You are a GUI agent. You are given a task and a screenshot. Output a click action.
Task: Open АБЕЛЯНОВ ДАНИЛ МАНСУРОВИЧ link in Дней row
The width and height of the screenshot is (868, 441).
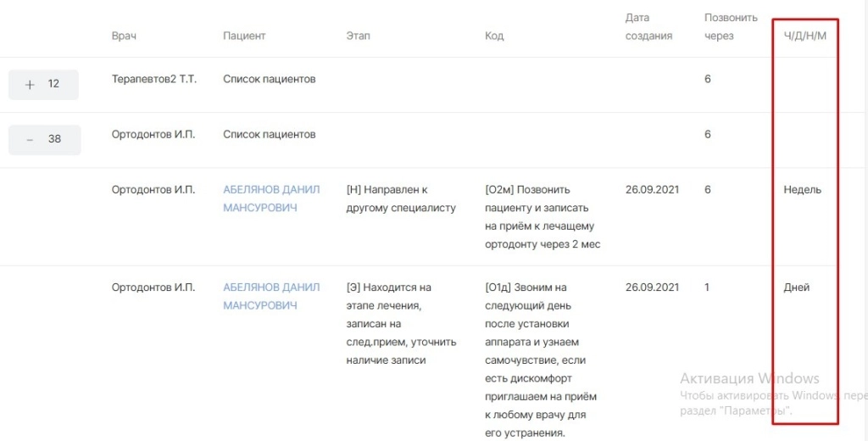pos(271,297)
